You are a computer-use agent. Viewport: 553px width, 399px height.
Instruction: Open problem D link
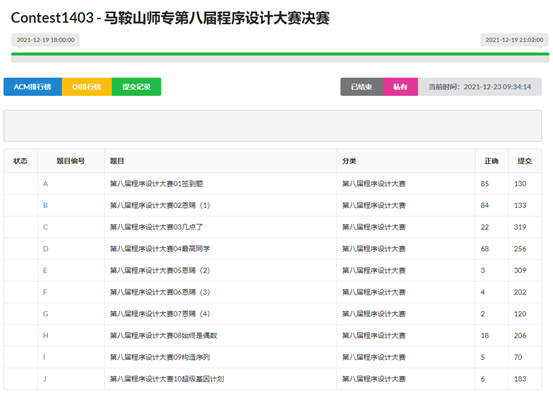[x=45, y=249]
